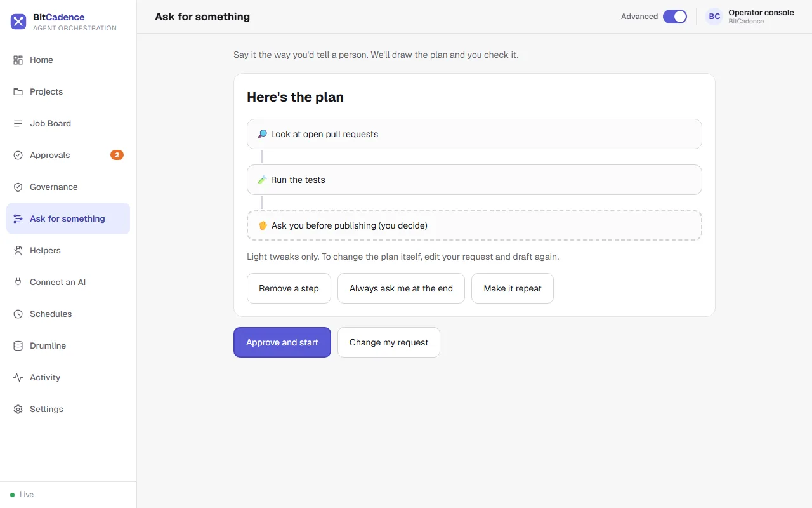
Task: Click the green Live status dot
Action: (12, 495)
